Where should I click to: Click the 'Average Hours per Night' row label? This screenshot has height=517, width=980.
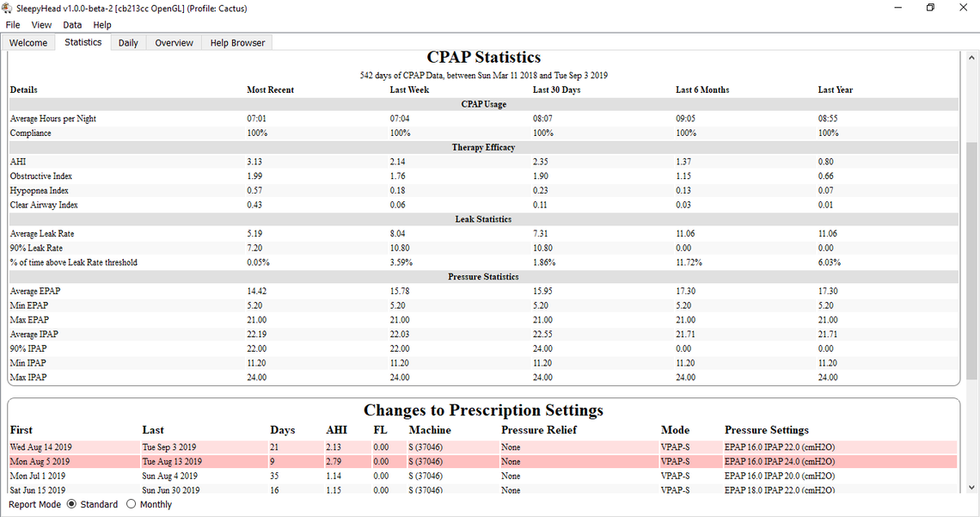[x=53, y=119]
